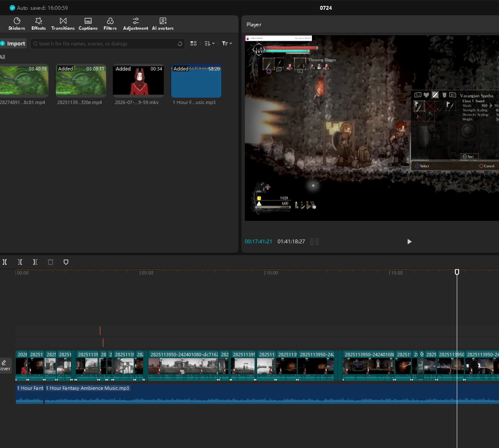The height and width of the screenshot is (448, 499).
Task: Play the video in the Player
Action: point(409,242)
